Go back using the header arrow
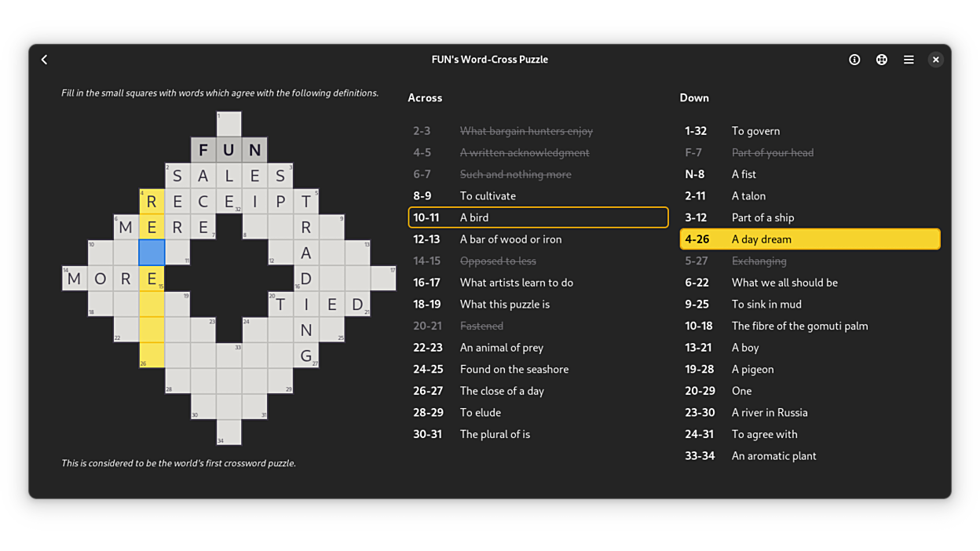 coord(45,60)
